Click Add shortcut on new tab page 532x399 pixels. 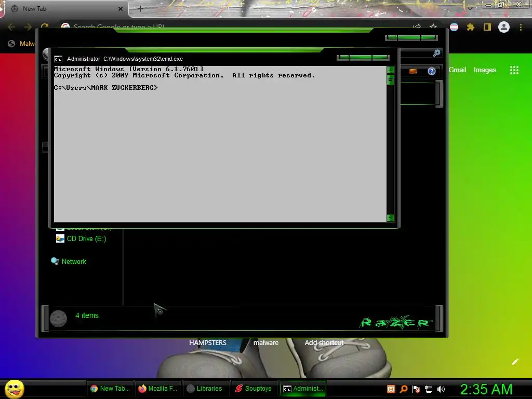pyautogui.click(x=324, y=343)
